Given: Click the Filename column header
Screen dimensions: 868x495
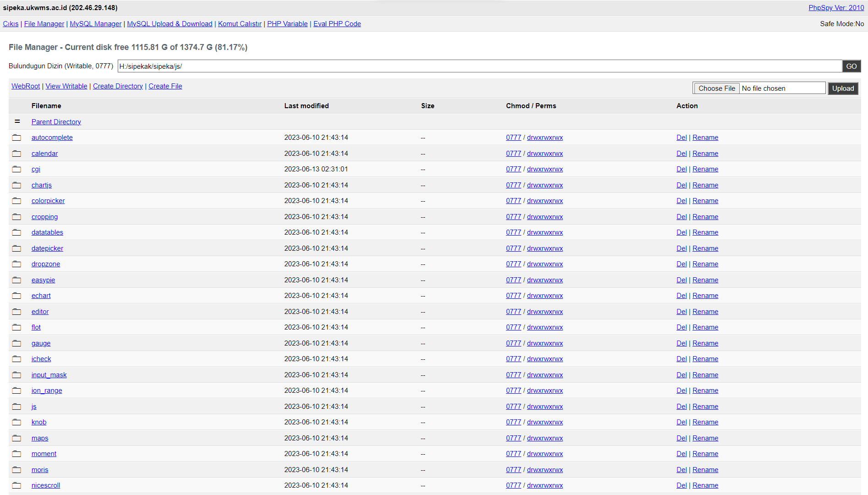Looking at the screenshot, I should coord(46,106).
